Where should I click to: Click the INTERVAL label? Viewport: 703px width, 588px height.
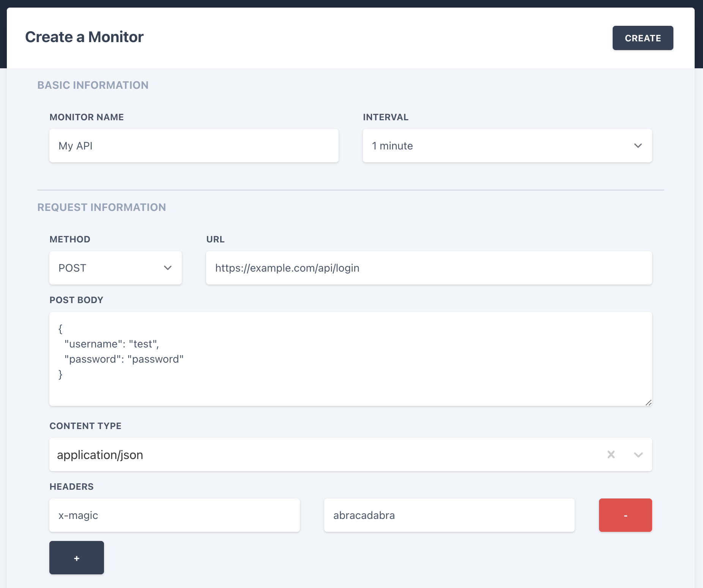[386, 117]
